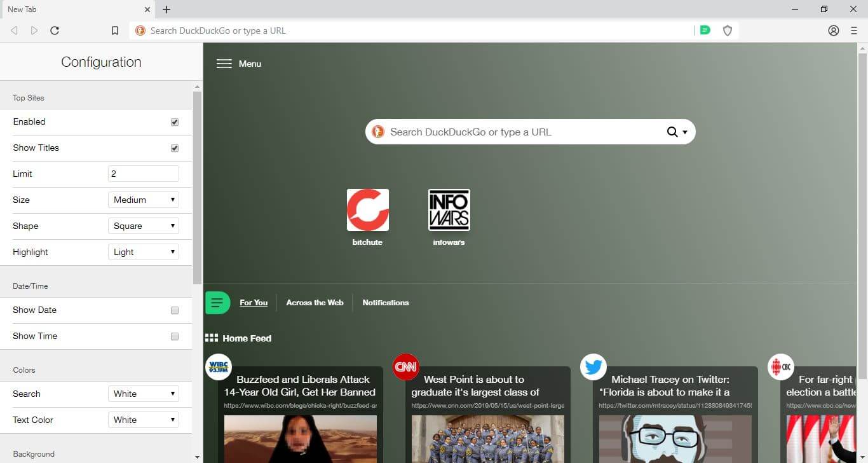Click the shield icon in address bar
868x463 pixels.
[728, 31]
